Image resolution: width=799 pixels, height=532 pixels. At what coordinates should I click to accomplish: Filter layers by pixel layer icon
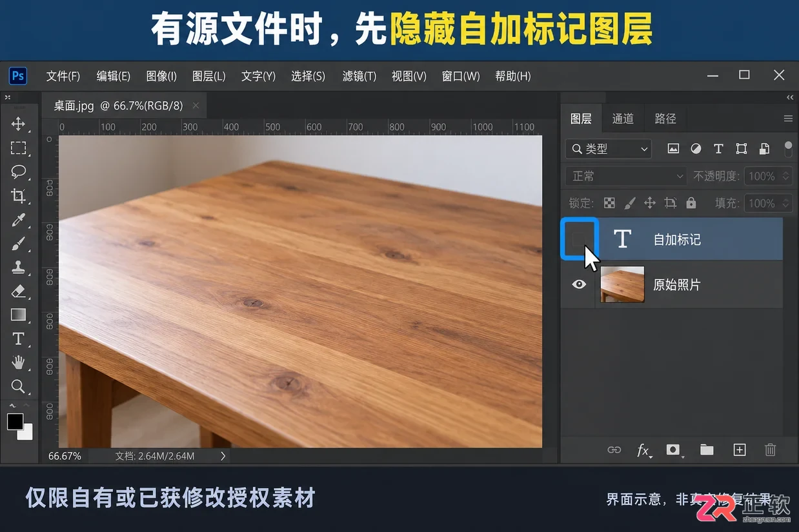pos(673,149)
